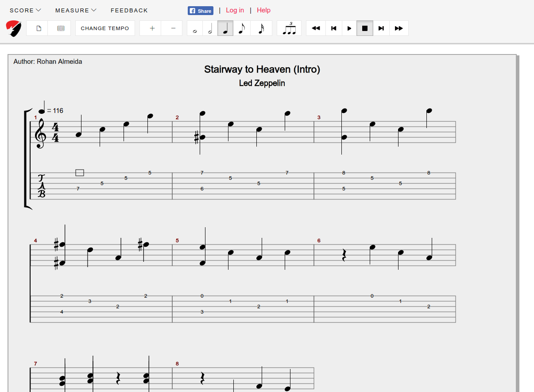Open the FEEDBACK menu

129,10
